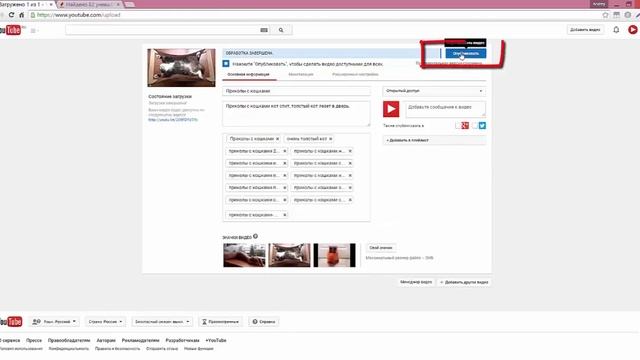This screenshot has height=360, width=640.
Task: Open the '+YouTube' footer link
Action: point(216,340)
